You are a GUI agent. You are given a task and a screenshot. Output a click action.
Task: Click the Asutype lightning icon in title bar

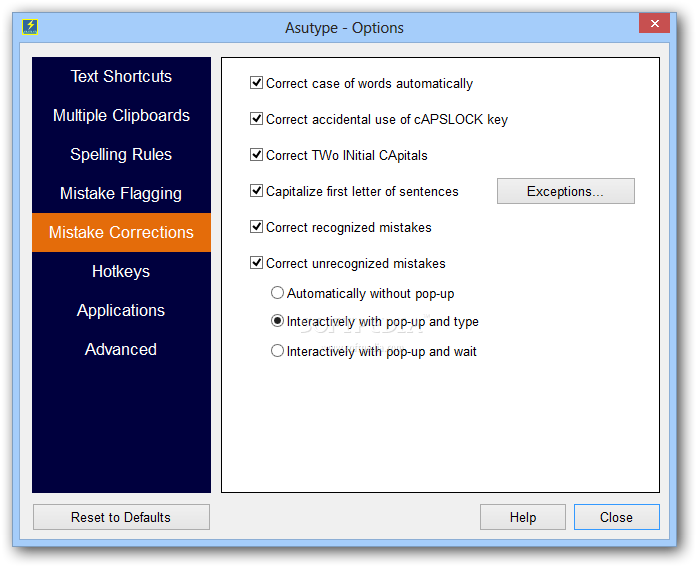click(x=30, y=27)
